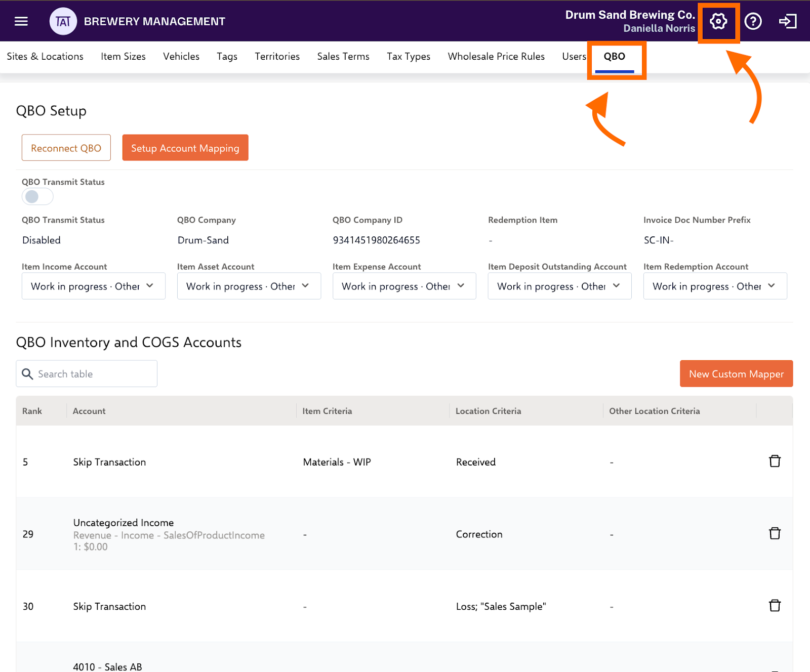Select the Tax Types tab
810x672 pixels.
409,56
